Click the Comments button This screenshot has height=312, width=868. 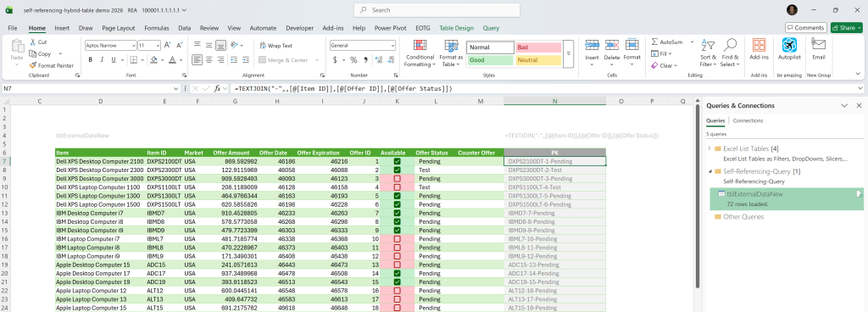(805, 28)
